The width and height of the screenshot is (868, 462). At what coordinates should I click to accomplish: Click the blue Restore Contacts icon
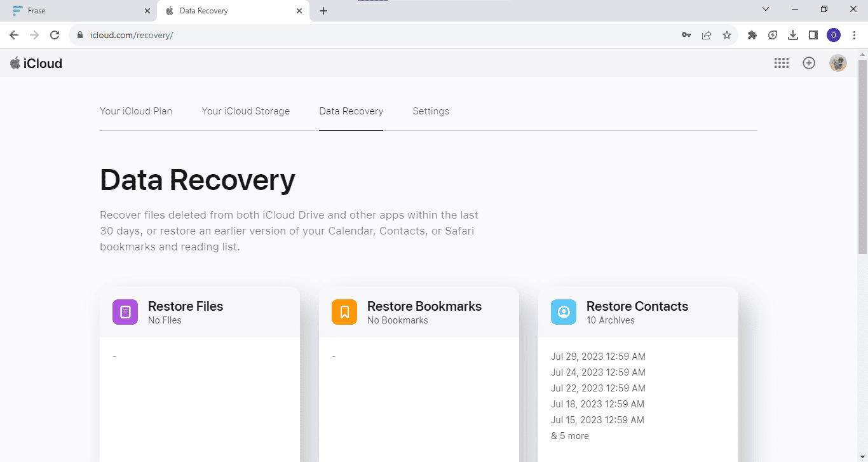pos(564,312)
